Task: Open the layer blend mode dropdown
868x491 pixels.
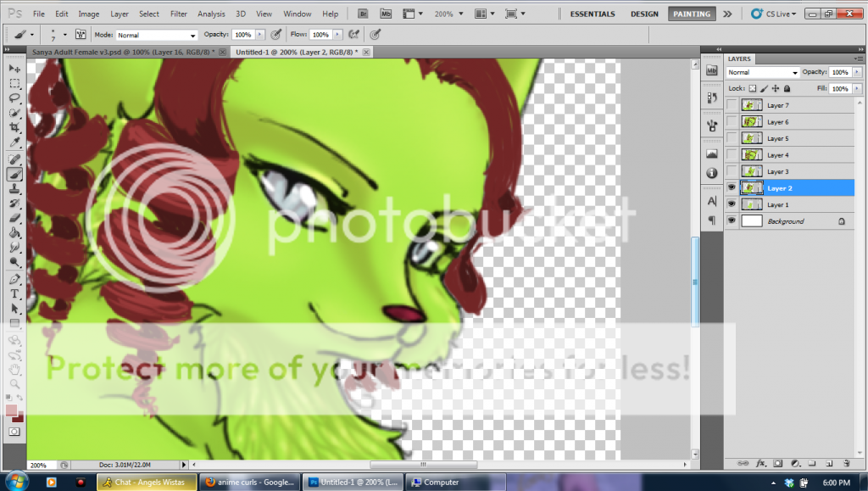Action: [763, 73]
